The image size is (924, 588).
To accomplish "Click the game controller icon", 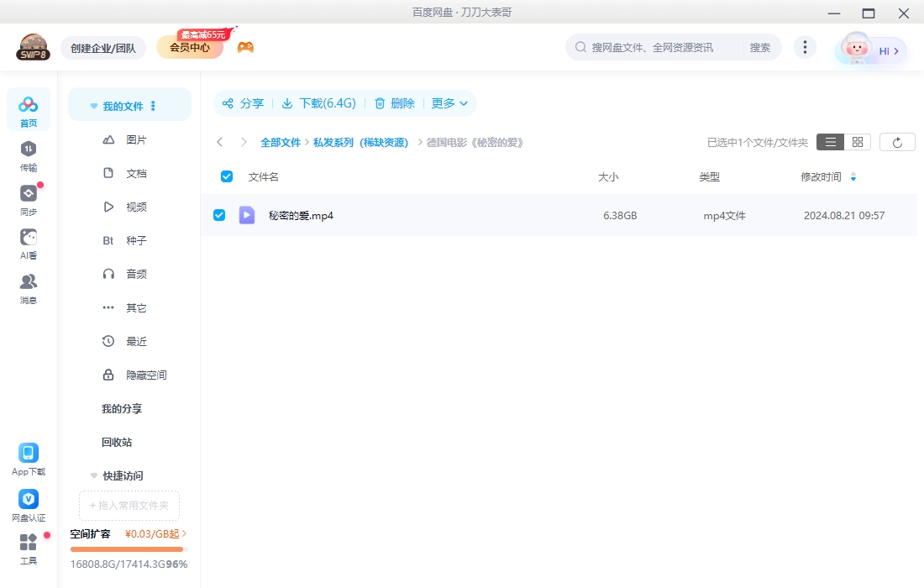I will [245, 47].
